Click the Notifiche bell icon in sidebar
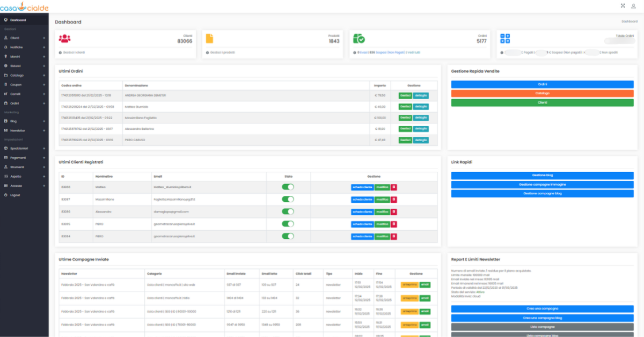Screen dimensions: 644x337 click(5, 47)
